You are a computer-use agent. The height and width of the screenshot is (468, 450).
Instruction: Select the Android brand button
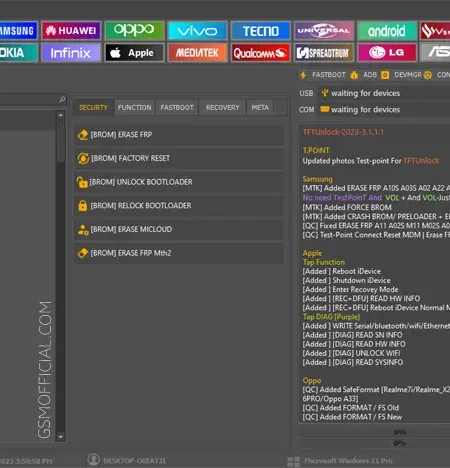[x=387, y=31]
